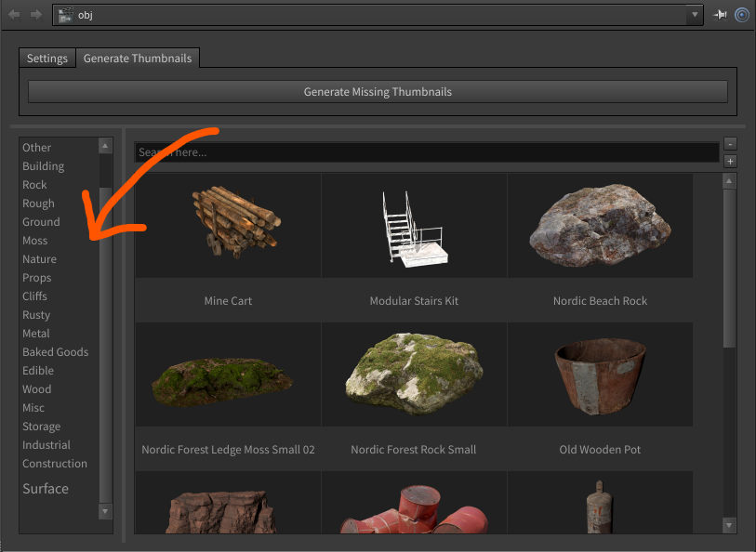
Task: Click the obj path field text
Action: pos(86,15)
